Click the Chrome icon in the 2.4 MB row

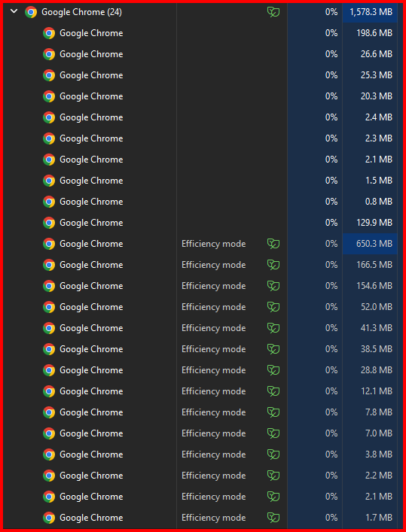point(49,117)
